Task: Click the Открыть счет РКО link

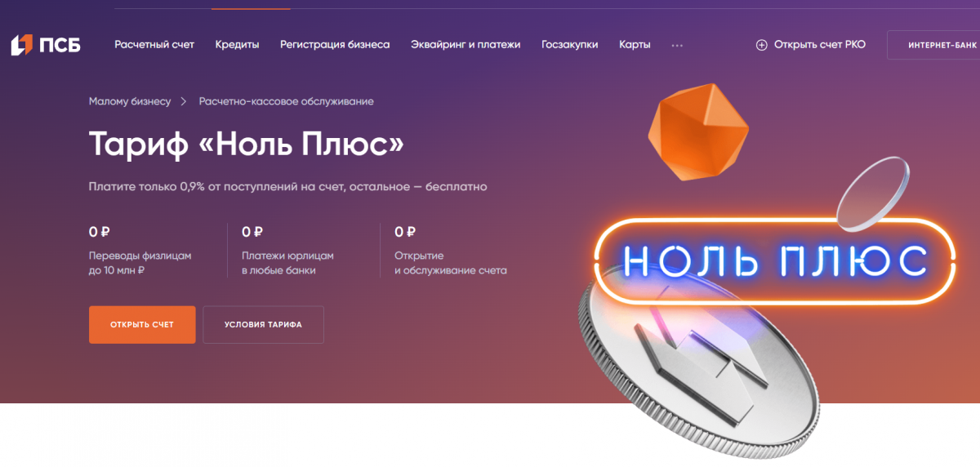Action: tap(819, 45)
